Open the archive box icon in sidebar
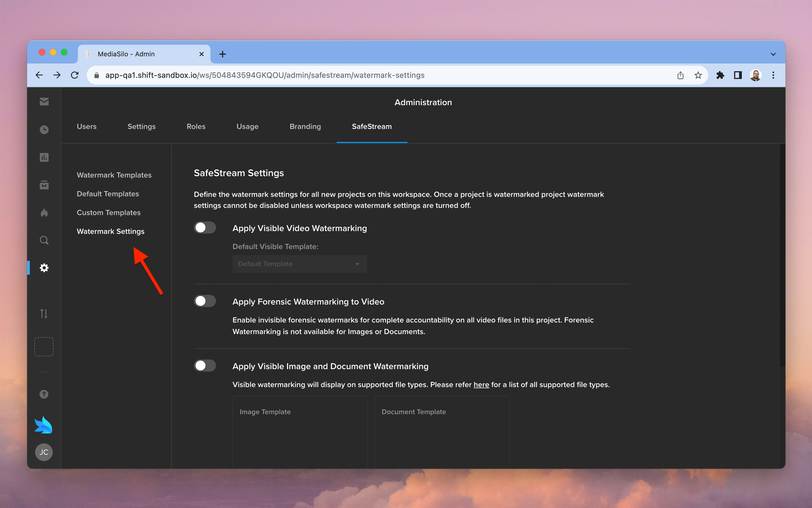The width and height of the screenshot is (812, 508). [x=44, y=185]
